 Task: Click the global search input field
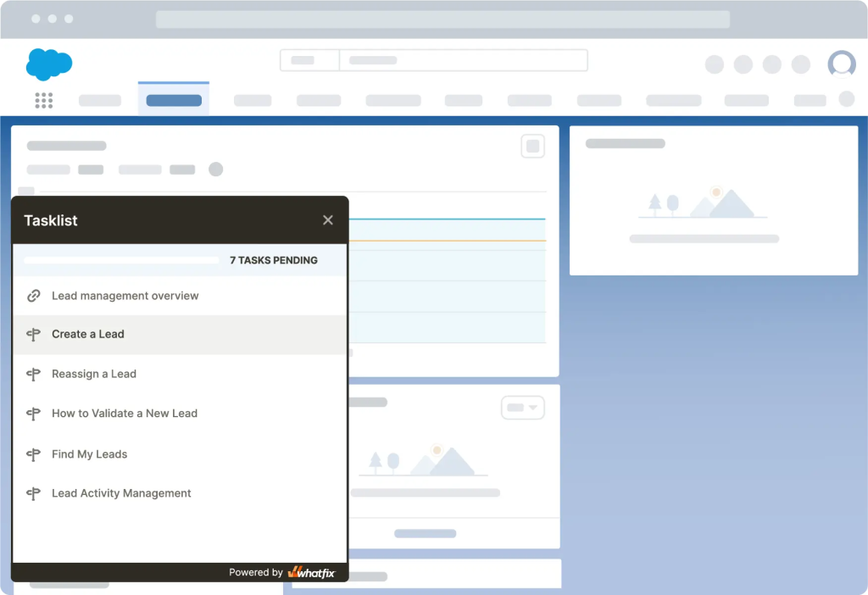coord(463,61)
